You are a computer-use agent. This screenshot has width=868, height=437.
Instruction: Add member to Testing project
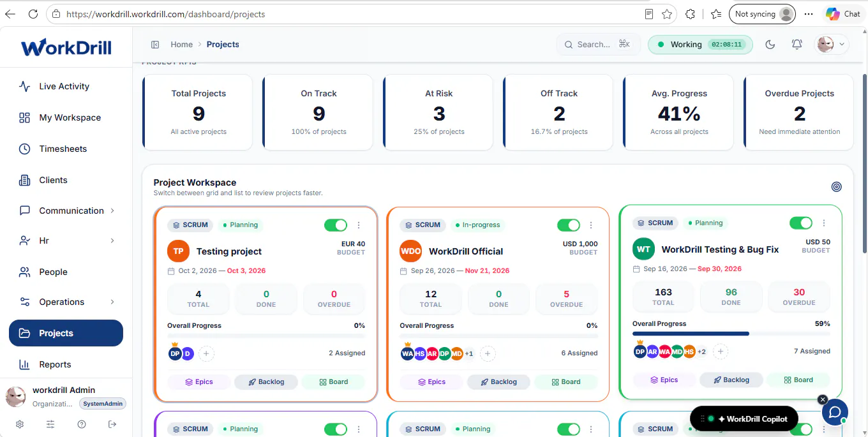point(206,353)
